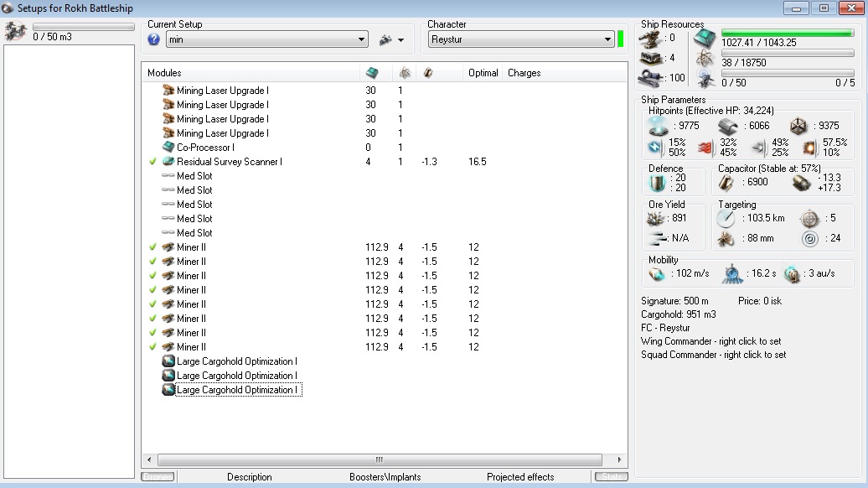Open the Character dropdown showing Reystur
The height and width of the screenshot is (488, 868).
pos(521,39)
